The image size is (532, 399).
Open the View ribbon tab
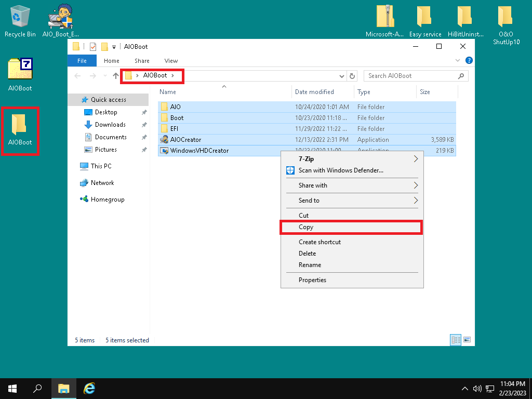171,61
